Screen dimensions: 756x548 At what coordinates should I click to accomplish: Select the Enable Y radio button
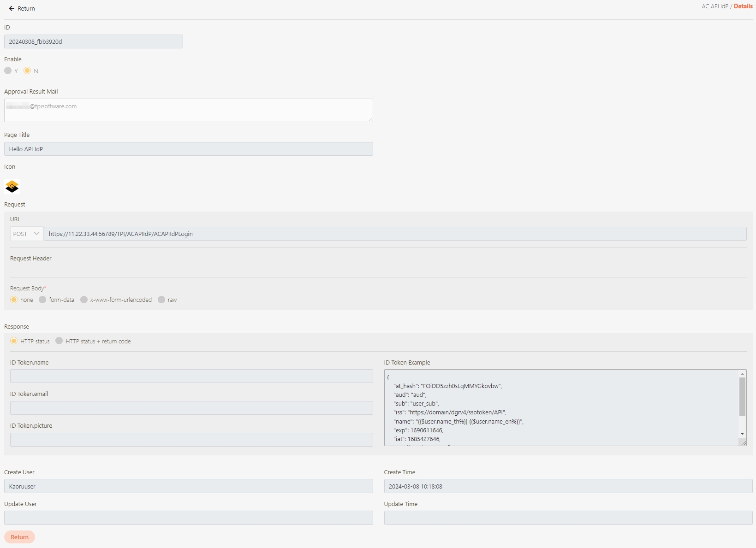8,71
